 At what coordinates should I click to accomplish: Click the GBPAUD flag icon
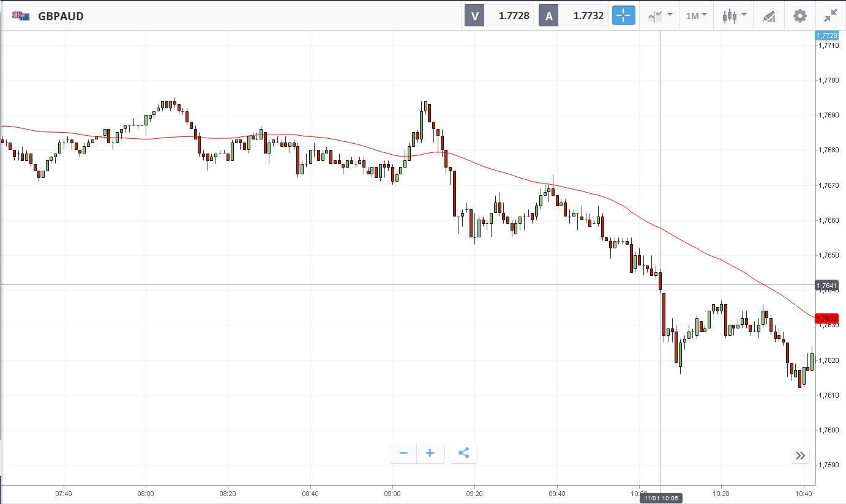21,16
